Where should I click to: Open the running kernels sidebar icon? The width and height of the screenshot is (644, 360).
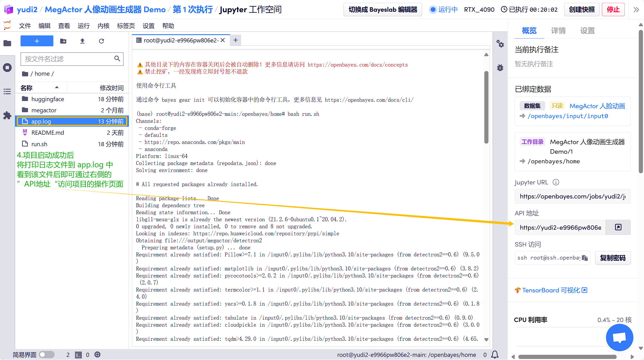click(7, 68)
